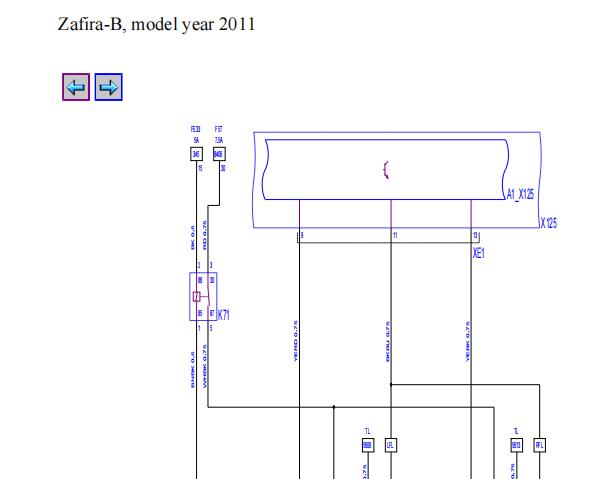606x479 pixels.
Task: Click the YEBK 0.75 wire label
Action: tap(468, 341)
